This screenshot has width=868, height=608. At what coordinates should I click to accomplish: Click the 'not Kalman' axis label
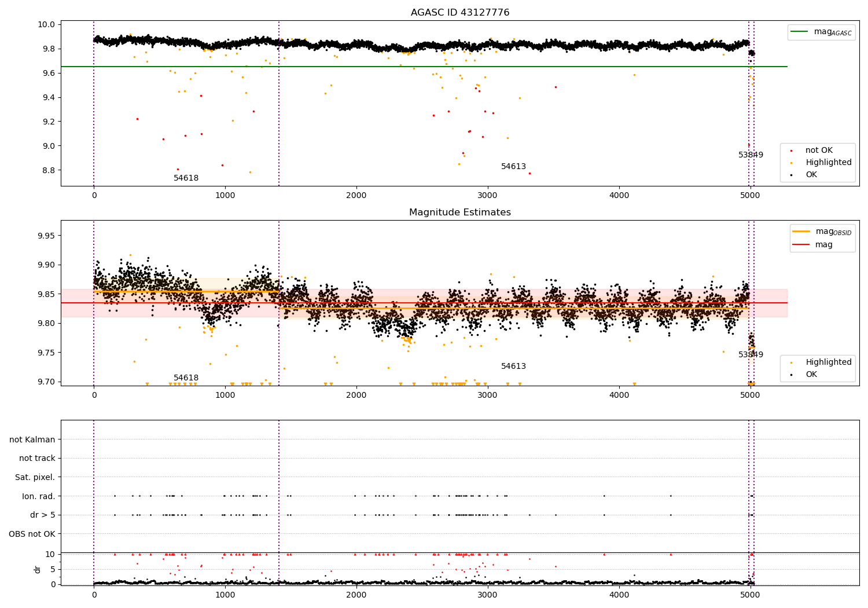pyautogui.click(x=32, y=439)
